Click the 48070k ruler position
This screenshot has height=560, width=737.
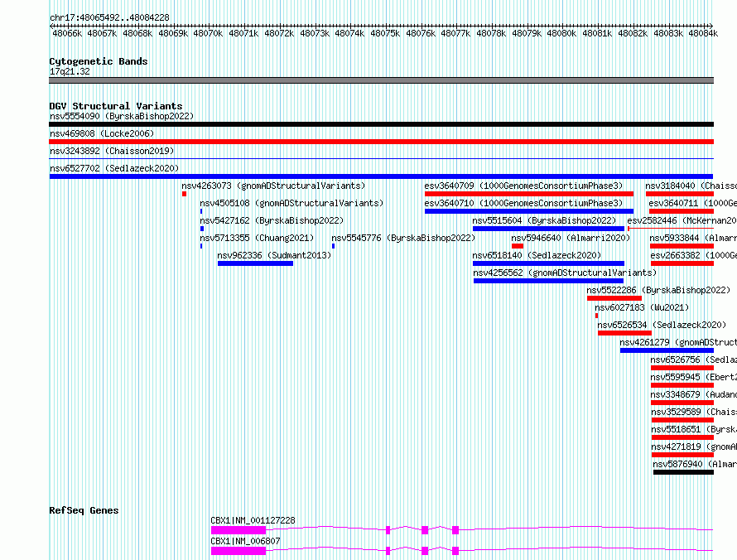tap(208, 33)
